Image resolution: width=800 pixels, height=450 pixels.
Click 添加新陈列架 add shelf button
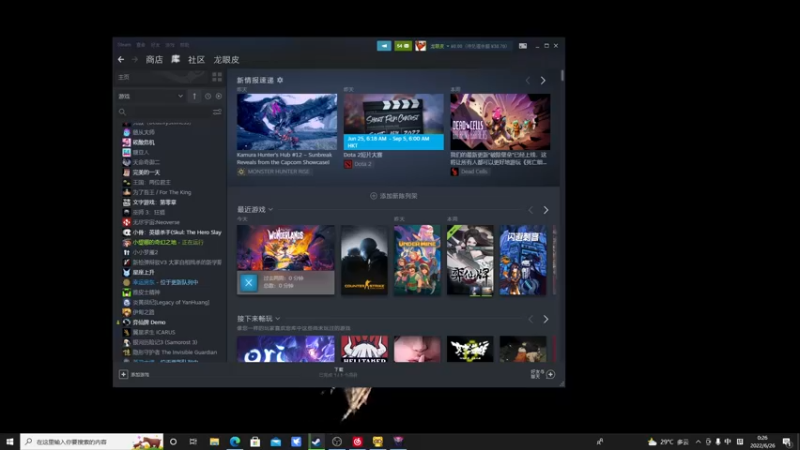point(393,196)
